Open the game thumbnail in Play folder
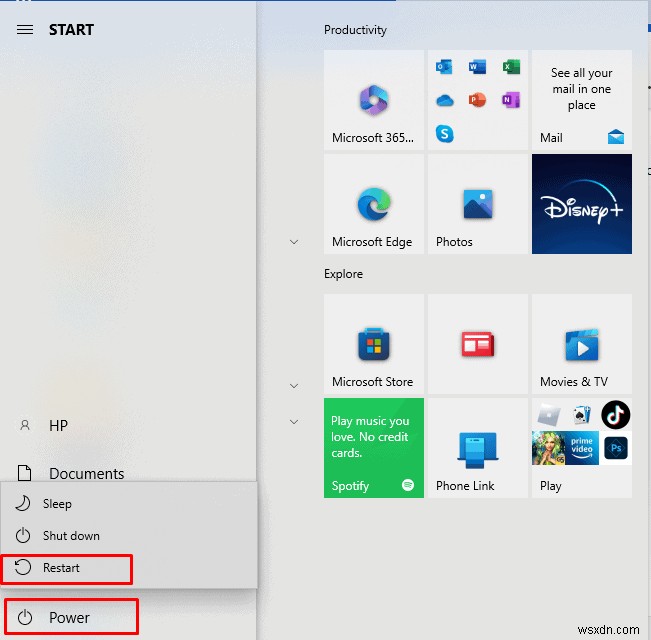Image resolution: width=651 pixels, height=640 pixels. pyautogui.click(x=548, y=448)
